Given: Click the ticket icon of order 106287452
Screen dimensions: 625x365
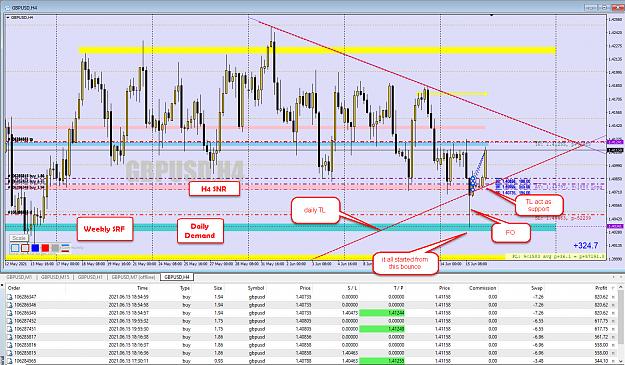Looking at the screenshot, I should 10,321.
